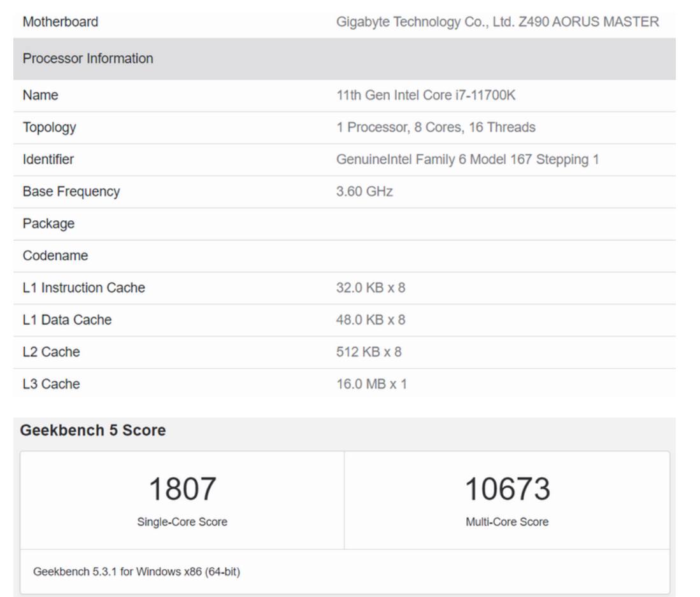700x597 pixels.
Task: Click the Motherboard label
Action: pyautogui.click(x=61, y=22)
